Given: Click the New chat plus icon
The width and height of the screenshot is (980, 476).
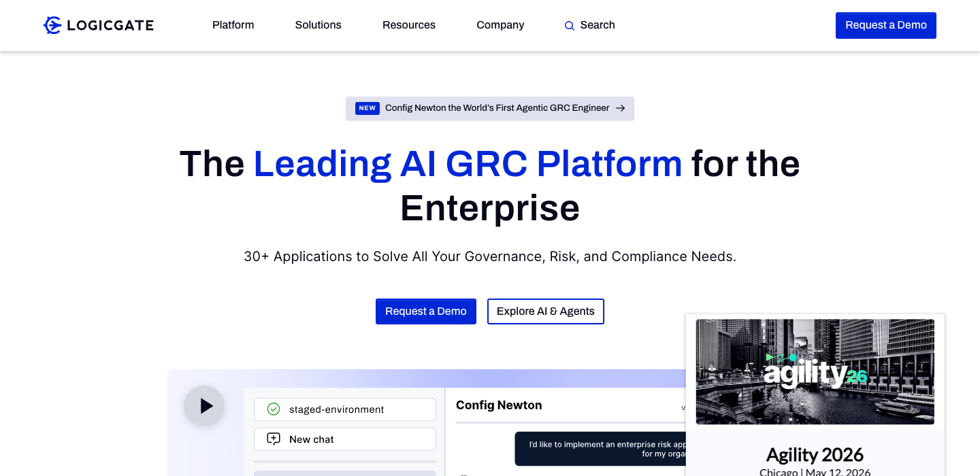Looking at the screenshot, I should [274, 439].
